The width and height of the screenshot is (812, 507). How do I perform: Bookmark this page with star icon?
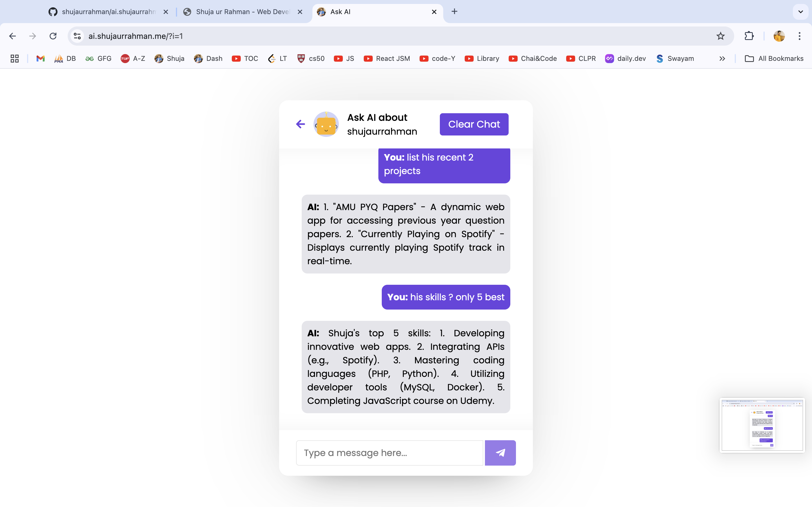point(720,36)
